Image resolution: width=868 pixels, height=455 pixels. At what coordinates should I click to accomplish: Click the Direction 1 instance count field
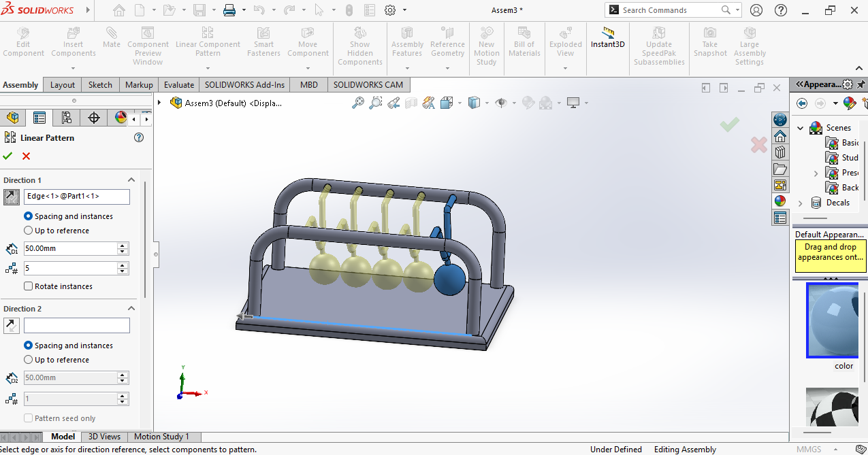tap(70, 269)
